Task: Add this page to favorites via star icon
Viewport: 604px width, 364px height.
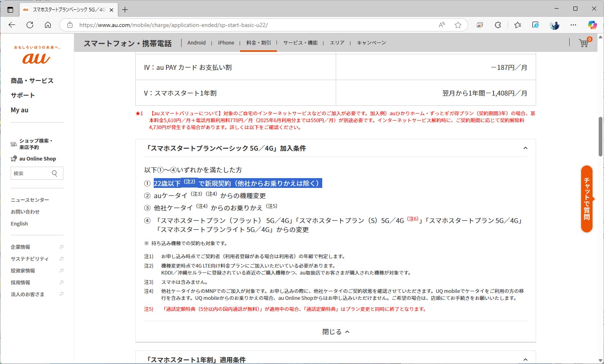Action: 458,25
